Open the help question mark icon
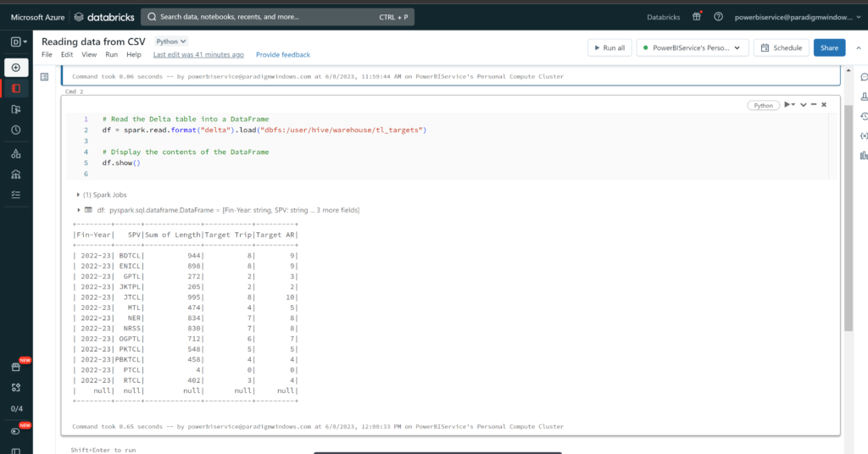Image resolution: width=868 pixels, height=454 pixels. coord(718,17)
